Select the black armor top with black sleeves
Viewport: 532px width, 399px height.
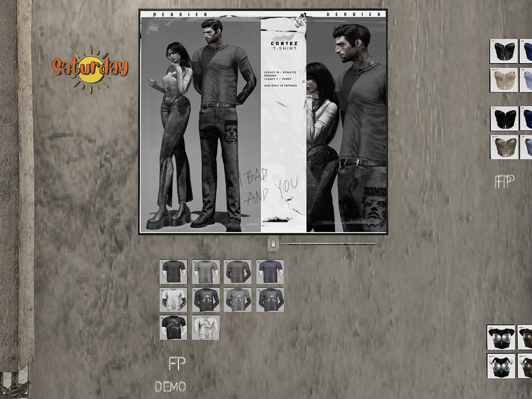click(501, 338)
